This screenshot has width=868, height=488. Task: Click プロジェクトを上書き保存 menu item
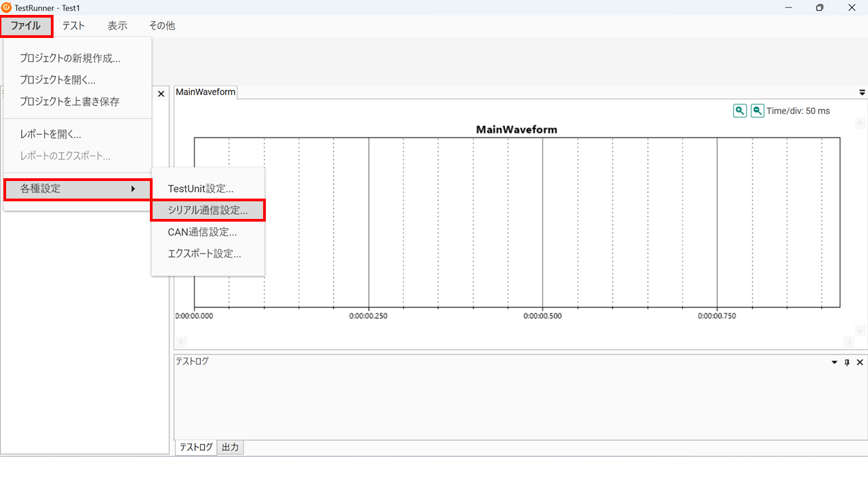pos(69,102)
